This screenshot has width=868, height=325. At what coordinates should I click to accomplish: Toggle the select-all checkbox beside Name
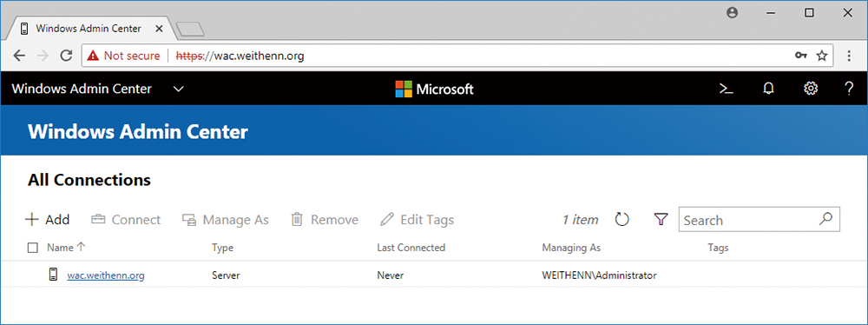(33, 248)
